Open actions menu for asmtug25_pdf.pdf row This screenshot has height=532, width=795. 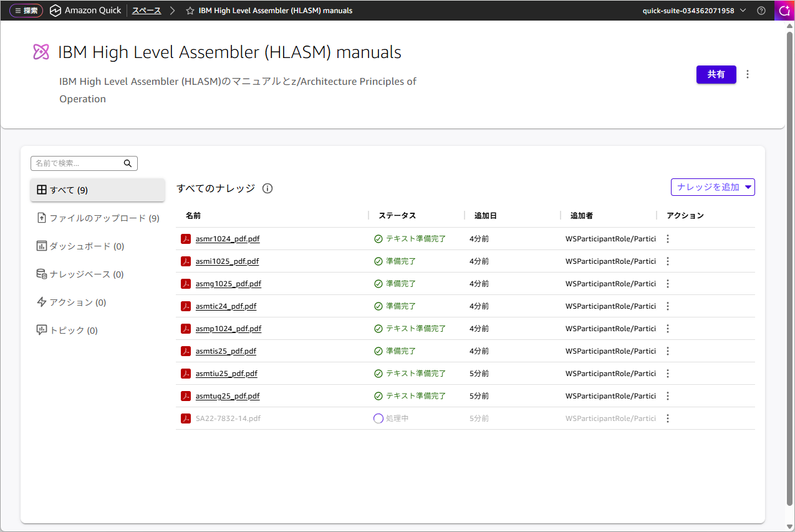(x=668, y=396)
